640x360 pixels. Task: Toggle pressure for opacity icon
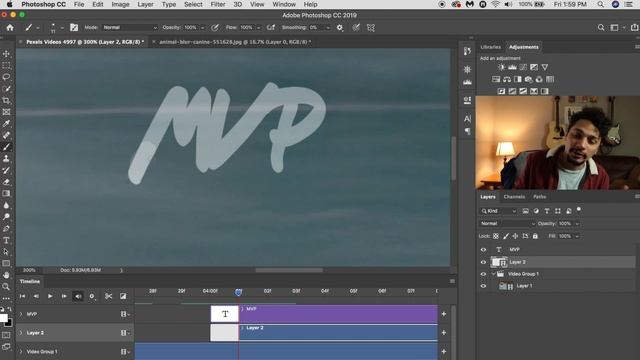pos(215,27)
